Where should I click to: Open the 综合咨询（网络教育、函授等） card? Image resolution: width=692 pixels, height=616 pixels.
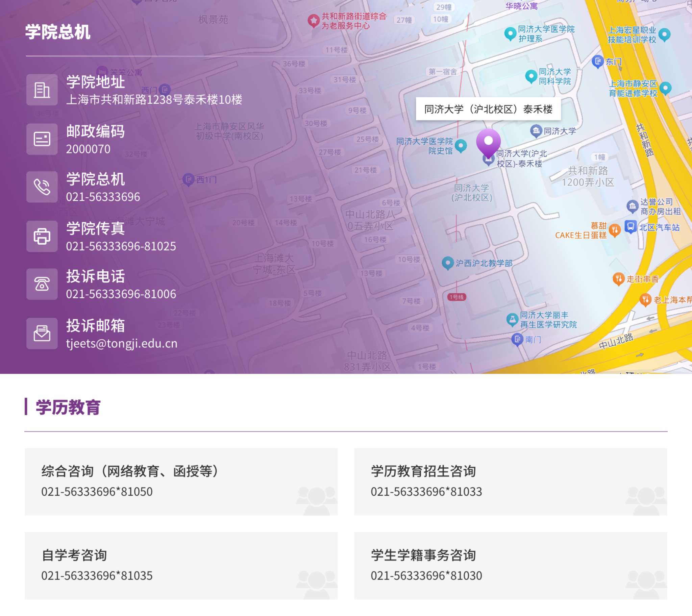tap(181, 482)
